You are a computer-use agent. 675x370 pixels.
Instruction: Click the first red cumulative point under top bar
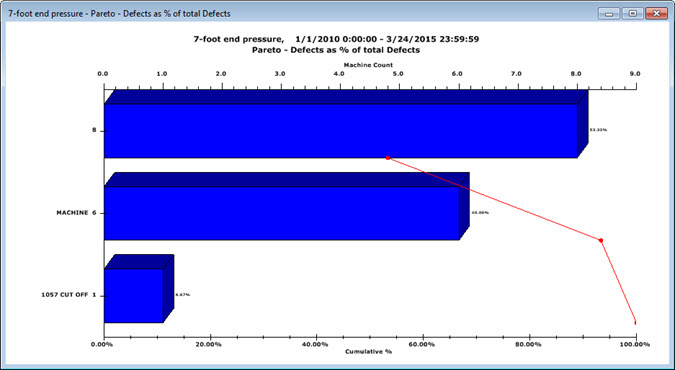tap(388, 158)
